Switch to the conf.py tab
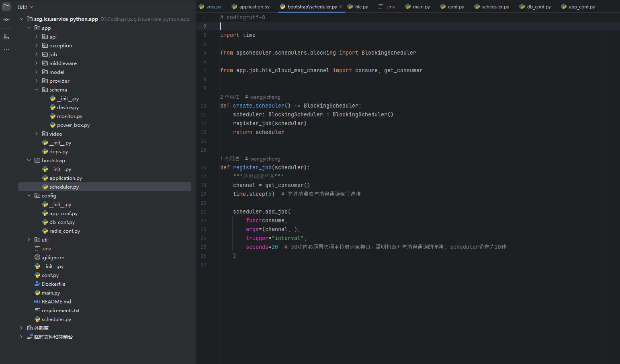The height and width of the screenshot is (364, 620). [x=452, y=7]
